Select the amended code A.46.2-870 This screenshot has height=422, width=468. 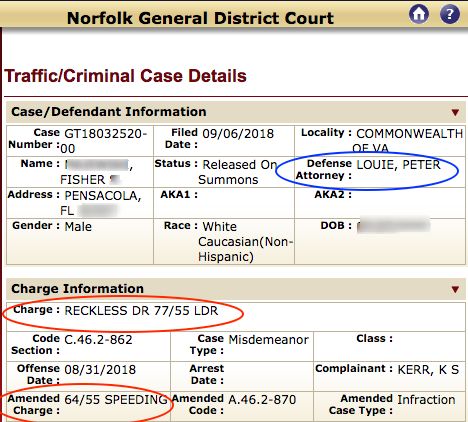(x=262, y=399)
